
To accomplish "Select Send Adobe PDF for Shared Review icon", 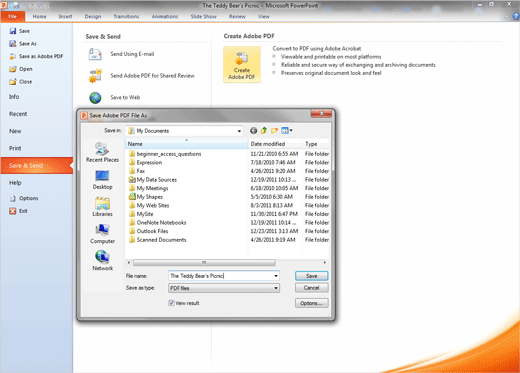I will [95, 76].
